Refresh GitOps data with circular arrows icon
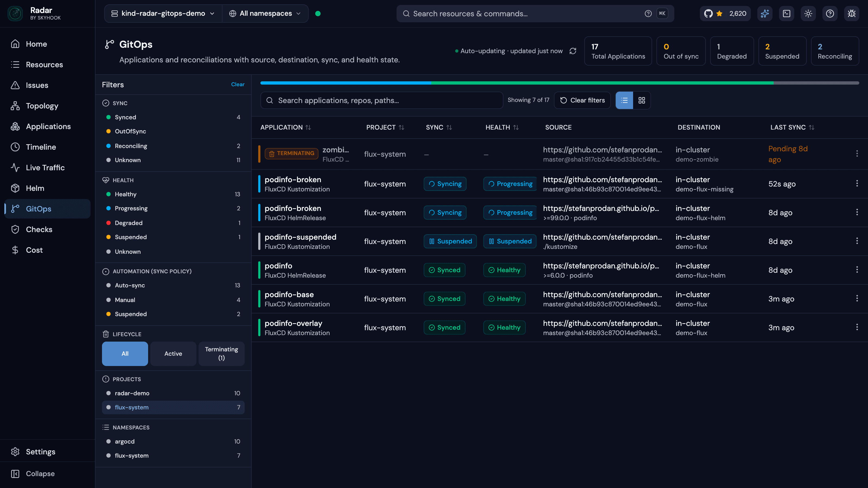The image size is (868, 488). pos(573,51)
